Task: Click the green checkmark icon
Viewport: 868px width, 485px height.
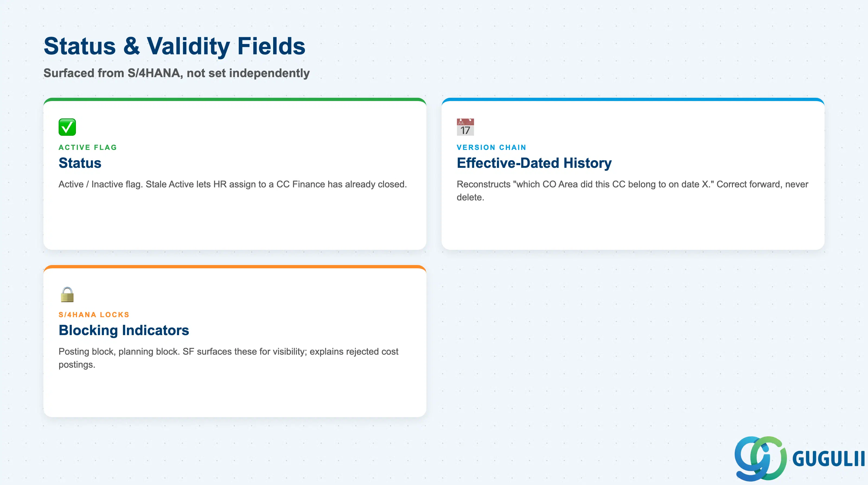Action: (x=67, y=127)
